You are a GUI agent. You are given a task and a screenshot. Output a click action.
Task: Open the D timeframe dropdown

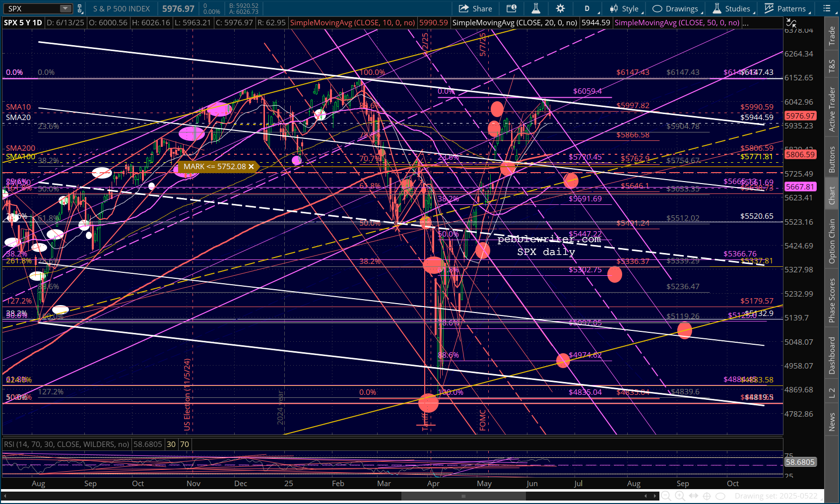click(x=591, y=8)
